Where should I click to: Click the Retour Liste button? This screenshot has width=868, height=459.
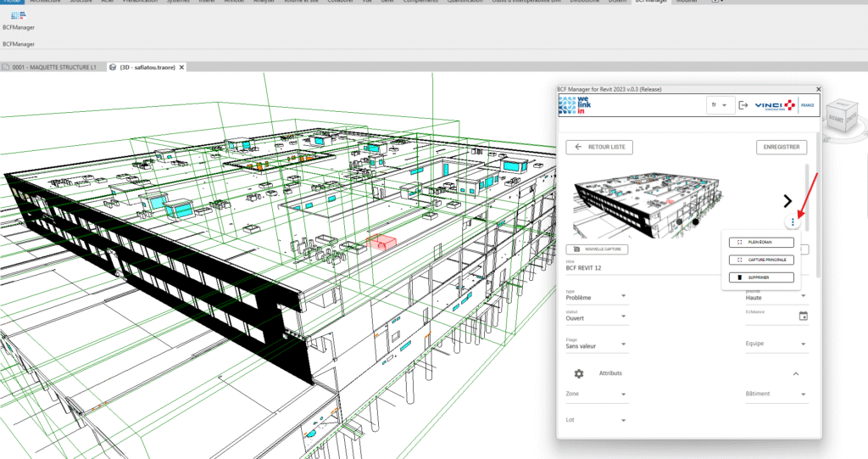(599, 147)
